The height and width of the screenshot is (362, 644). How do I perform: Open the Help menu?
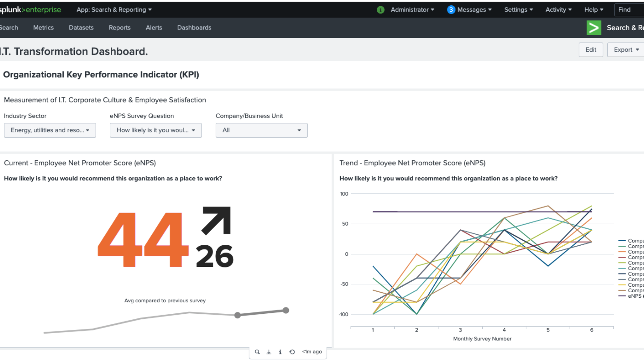click(x=594, y=10)
